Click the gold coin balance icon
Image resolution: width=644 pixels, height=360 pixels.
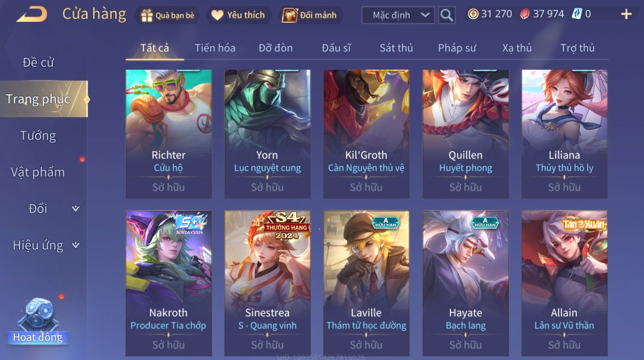click(x=473, y=14)
